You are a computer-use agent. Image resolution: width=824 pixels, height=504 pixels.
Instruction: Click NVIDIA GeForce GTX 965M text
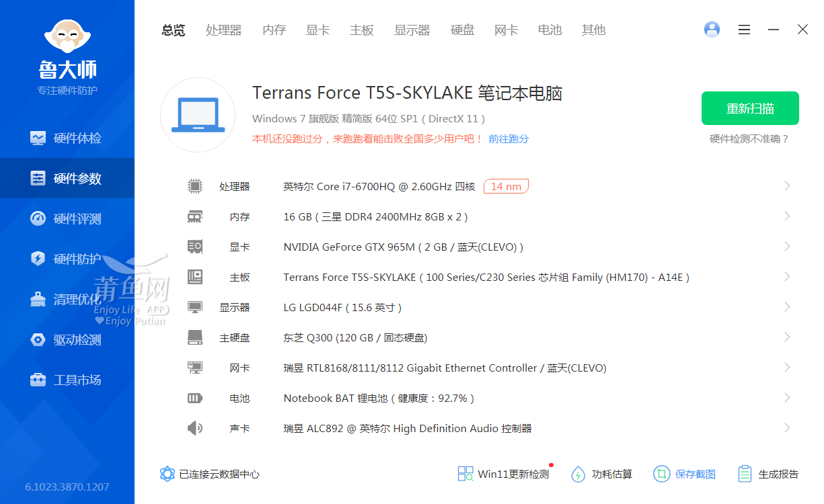click(404, 247)
